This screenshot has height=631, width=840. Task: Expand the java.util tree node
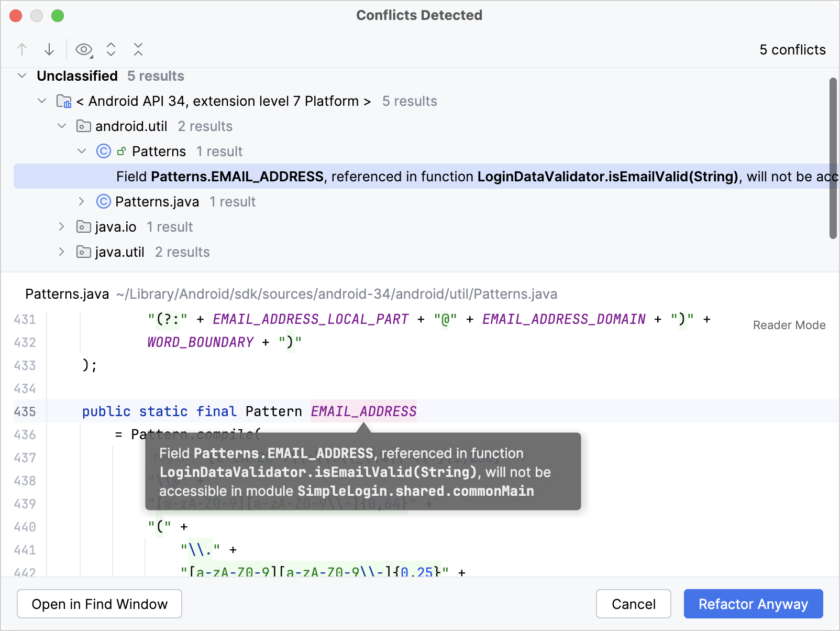pos(61,252)
